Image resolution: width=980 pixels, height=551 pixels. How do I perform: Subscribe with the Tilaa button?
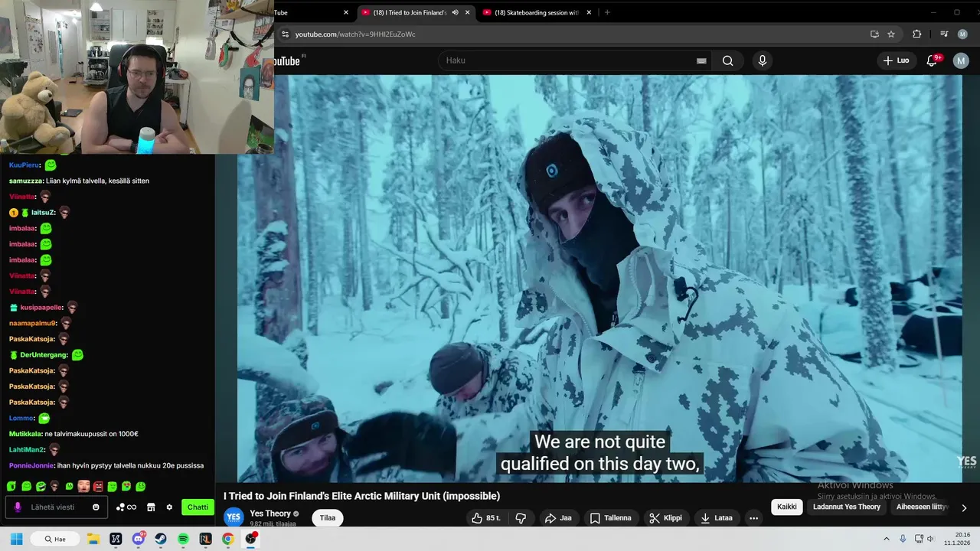pos(328,518)
